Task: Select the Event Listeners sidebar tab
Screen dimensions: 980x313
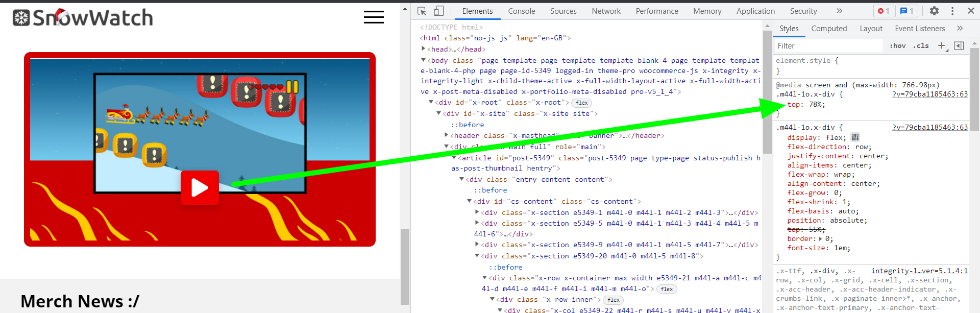Action: point(920,29)
